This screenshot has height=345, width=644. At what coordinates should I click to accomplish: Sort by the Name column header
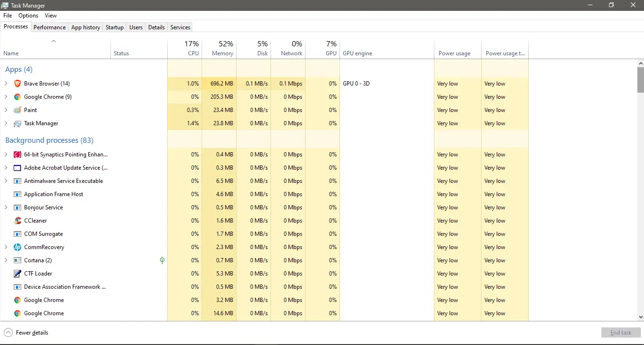55,48
